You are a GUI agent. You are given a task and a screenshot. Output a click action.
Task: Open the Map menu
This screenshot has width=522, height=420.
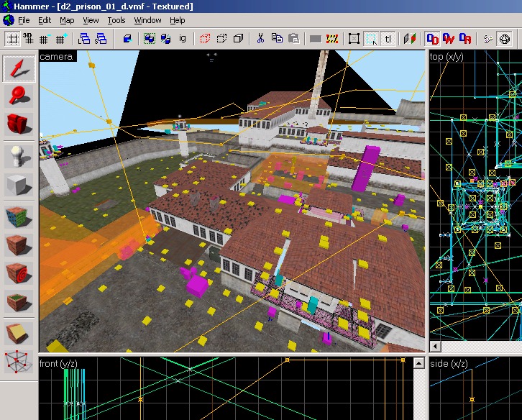click(67, 20)
